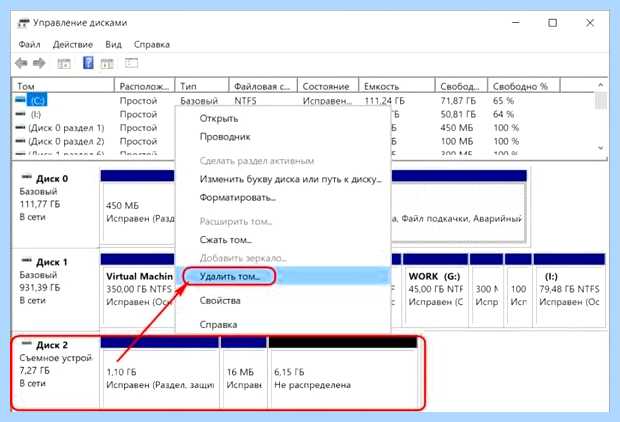The height and width of the screenshot is (422, 620).
Task: Open the Вид menu
Action: pos(113,44)
